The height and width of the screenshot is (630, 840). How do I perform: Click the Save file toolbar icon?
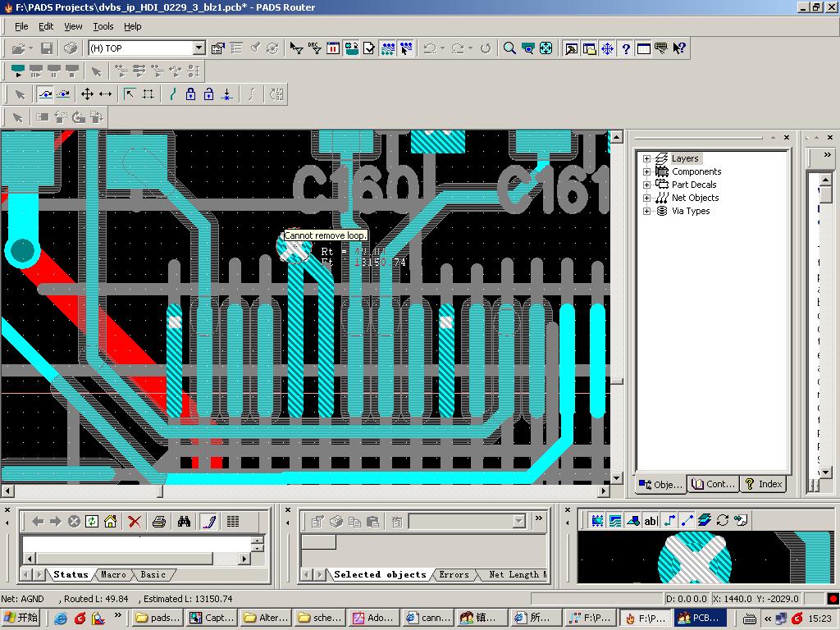47,48
